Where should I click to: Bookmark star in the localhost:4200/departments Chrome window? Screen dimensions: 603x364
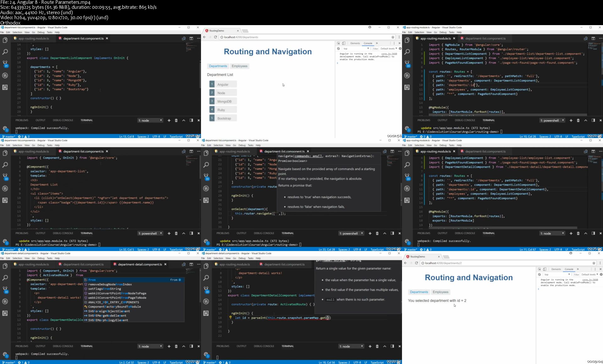[393, 37]
